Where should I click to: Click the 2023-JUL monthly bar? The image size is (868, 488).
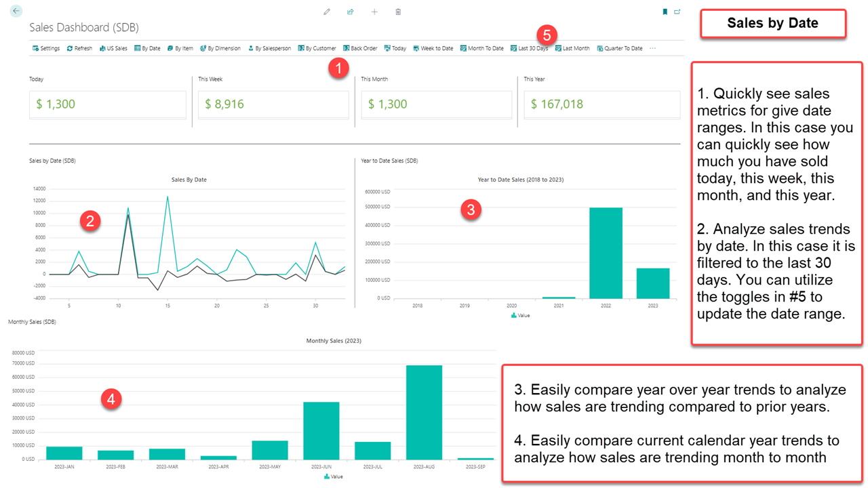(x=373, y=451)
